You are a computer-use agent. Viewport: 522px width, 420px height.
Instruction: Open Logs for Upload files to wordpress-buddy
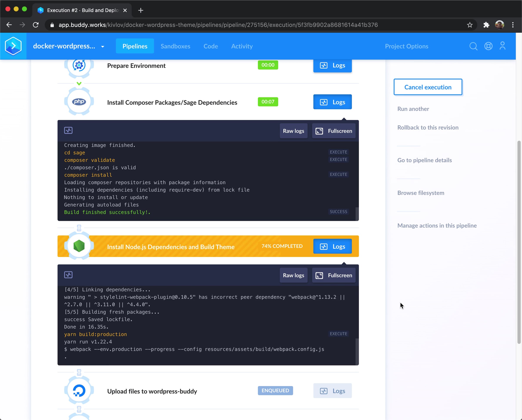(x=332, y=391)
